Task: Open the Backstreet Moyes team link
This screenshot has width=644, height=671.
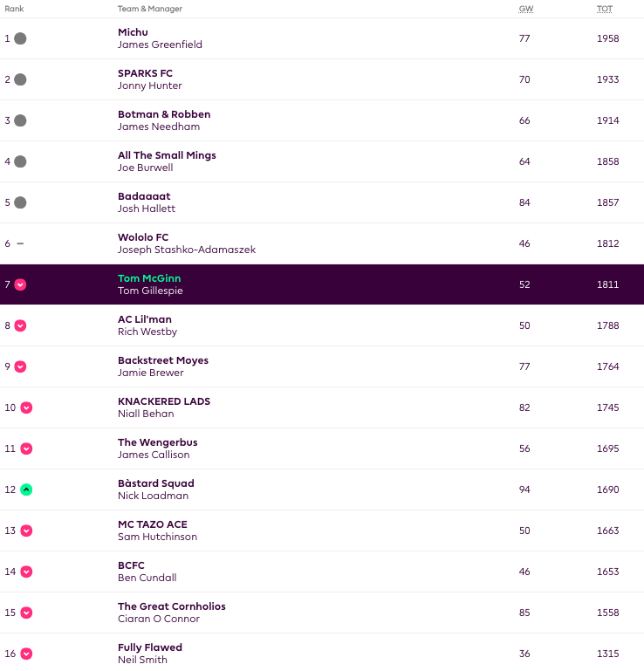Action: click(163, 360)
